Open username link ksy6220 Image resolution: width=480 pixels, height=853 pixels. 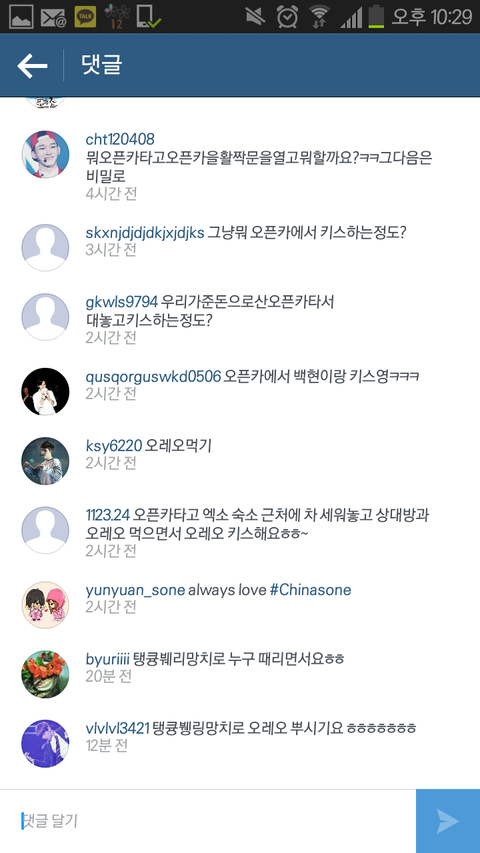tap(114, 446)
